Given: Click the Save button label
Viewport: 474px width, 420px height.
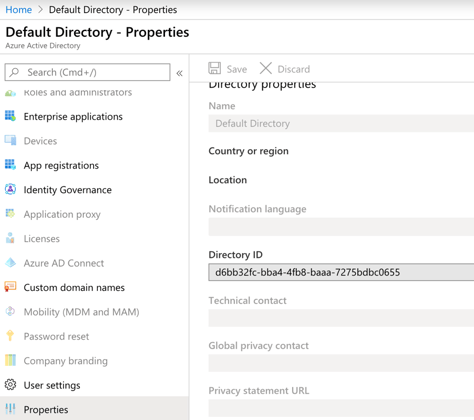Looking at the screenshot, I should pos(237,69).
